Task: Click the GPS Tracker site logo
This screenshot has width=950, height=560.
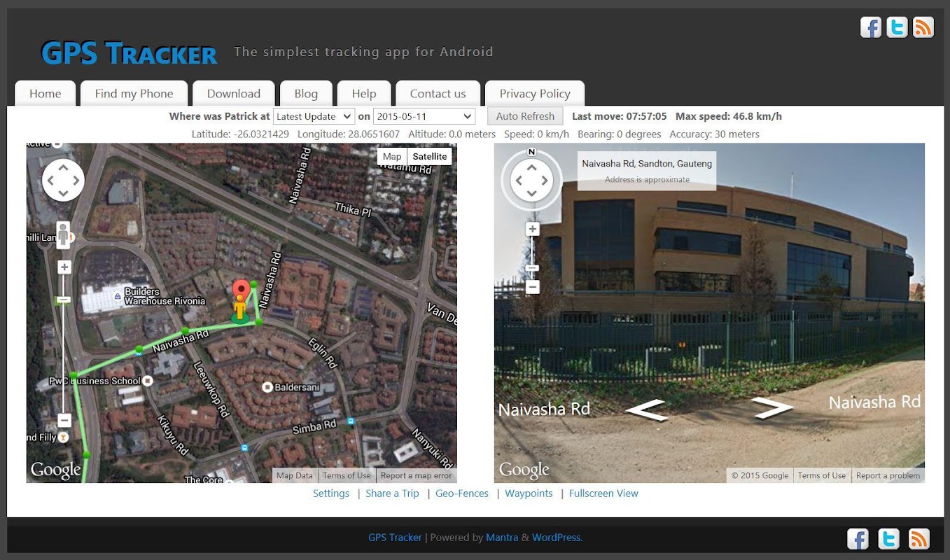Action: click(130, 53)
